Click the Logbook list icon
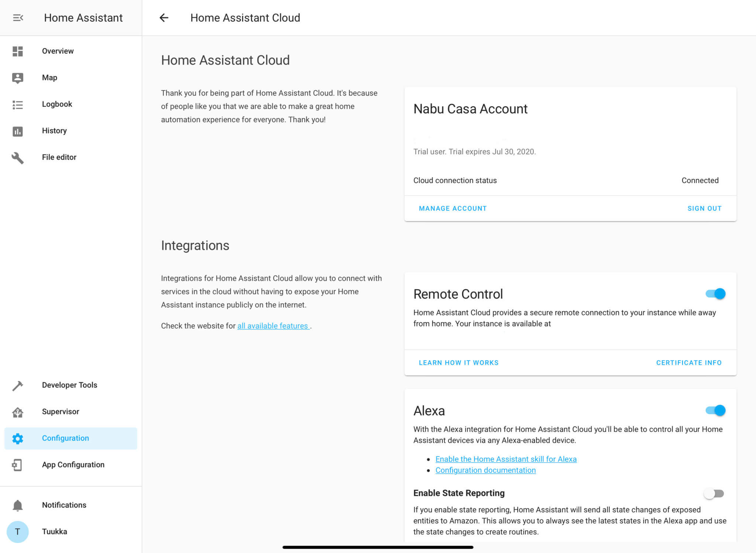 [18, 105]
